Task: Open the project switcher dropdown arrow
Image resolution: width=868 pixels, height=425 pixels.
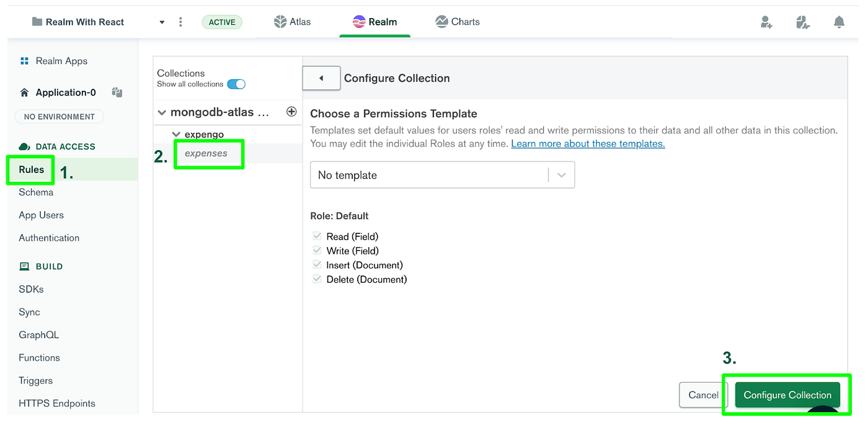Action: click(x=162, y=21)
